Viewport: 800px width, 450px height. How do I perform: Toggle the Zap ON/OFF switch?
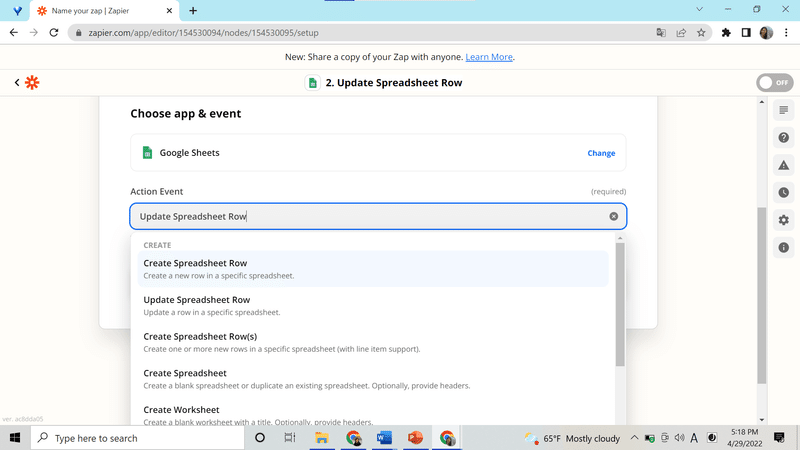[x=774, y=83]
